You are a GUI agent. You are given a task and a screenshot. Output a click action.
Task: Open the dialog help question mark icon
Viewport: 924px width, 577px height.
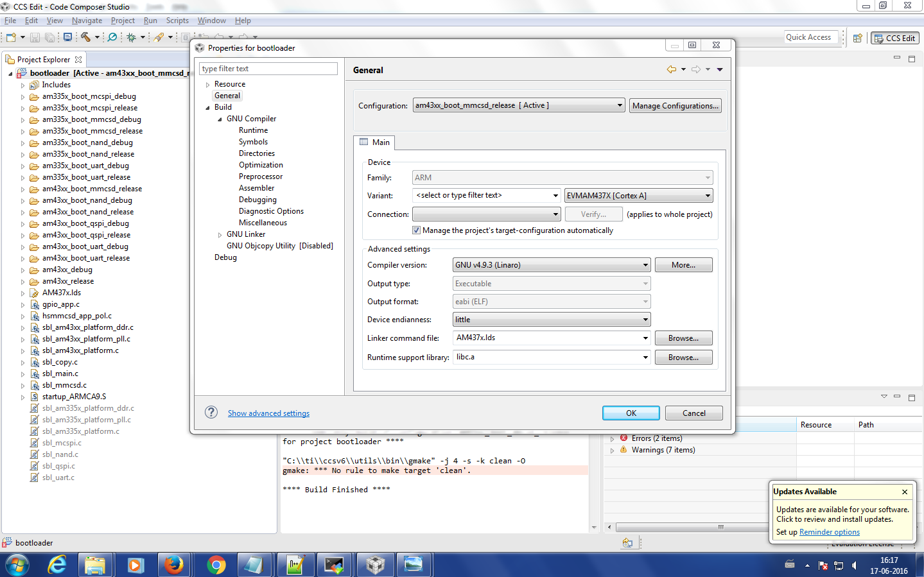(x=211, y=412)
